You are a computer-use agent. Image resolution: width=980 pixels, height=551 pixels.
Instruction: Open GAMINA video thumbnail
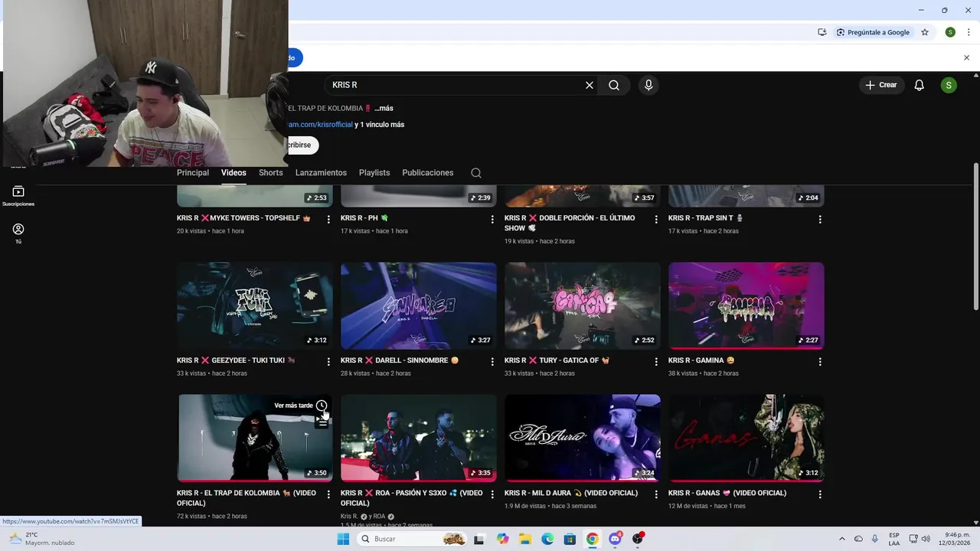tap(746, 306)
